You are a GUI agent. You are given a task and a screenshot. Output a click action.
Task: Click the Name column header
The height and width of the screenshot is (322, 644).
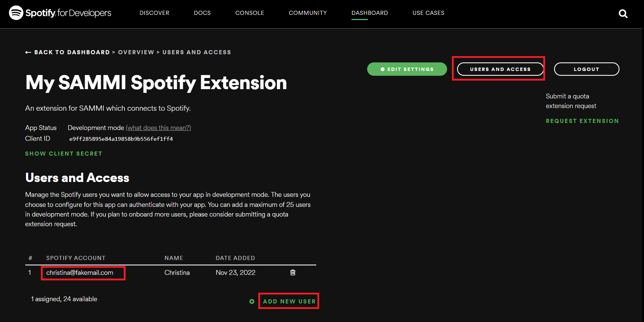[x=174, y=258]
